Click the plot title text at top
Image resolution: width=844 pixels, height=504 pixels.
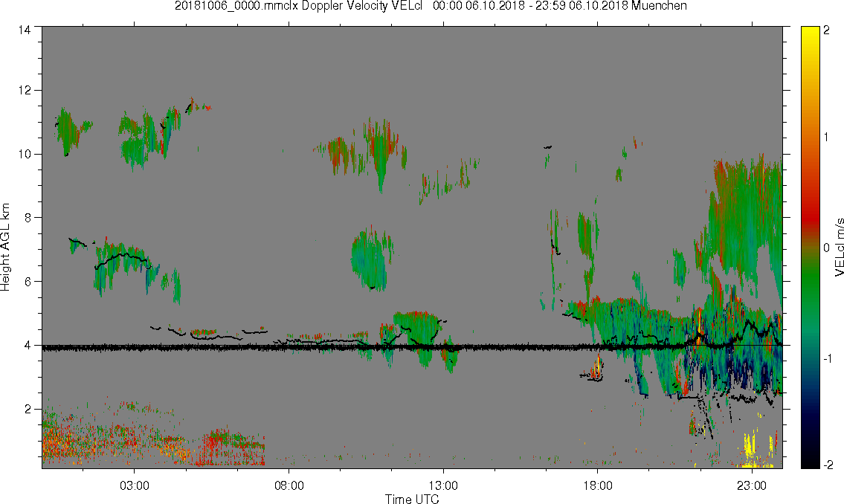pyautogui.click(x=431, y=6)
